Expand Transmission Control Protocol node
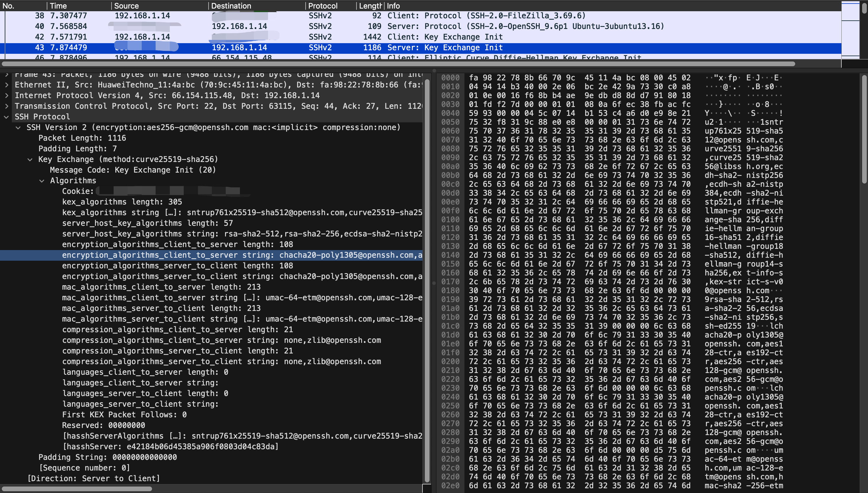The image size is (868, 493). pos(7,106)
